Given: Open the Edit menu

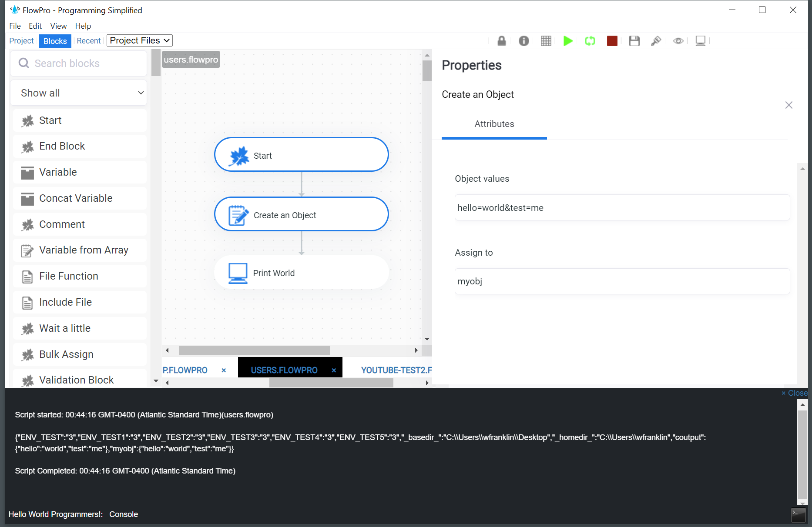Looking at the screenshot, I should coord(35,26).
